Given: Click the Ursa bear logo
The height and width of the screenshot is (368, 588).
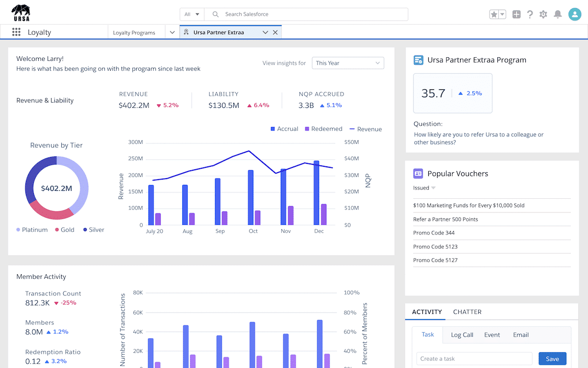Looking at the screenshot, I should coord(21,12).
